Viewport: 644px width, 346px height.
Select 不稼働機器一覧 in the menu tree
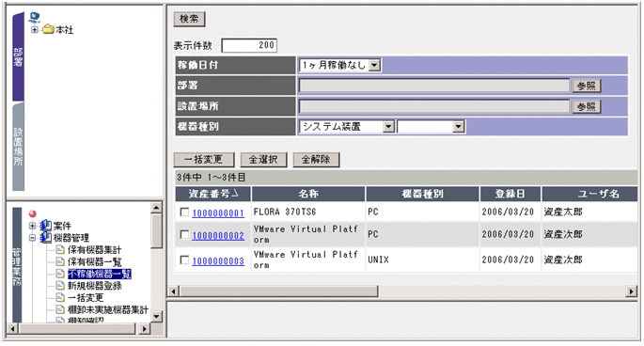click(100, 274)
